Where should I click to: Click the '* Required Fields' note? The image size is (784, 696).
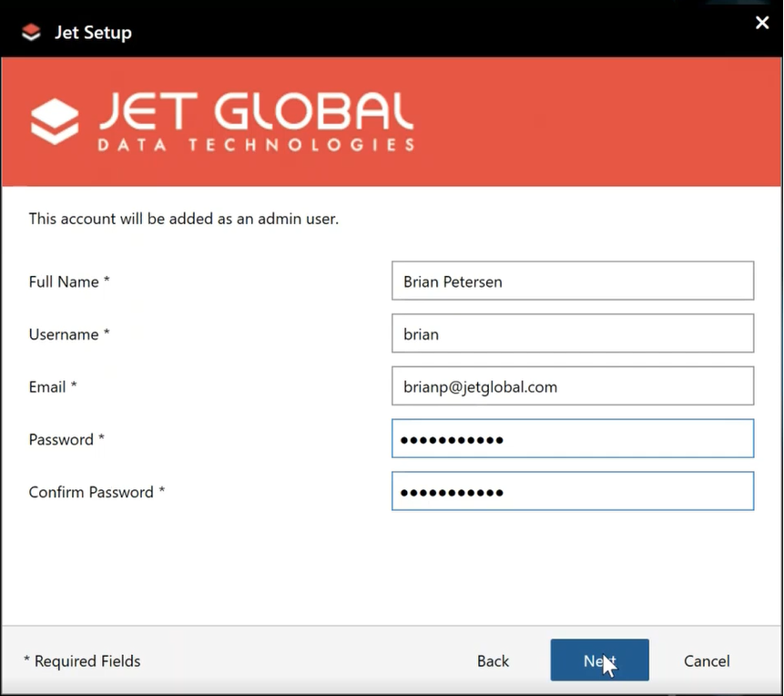pyautogui.click(x=82, y=661)
